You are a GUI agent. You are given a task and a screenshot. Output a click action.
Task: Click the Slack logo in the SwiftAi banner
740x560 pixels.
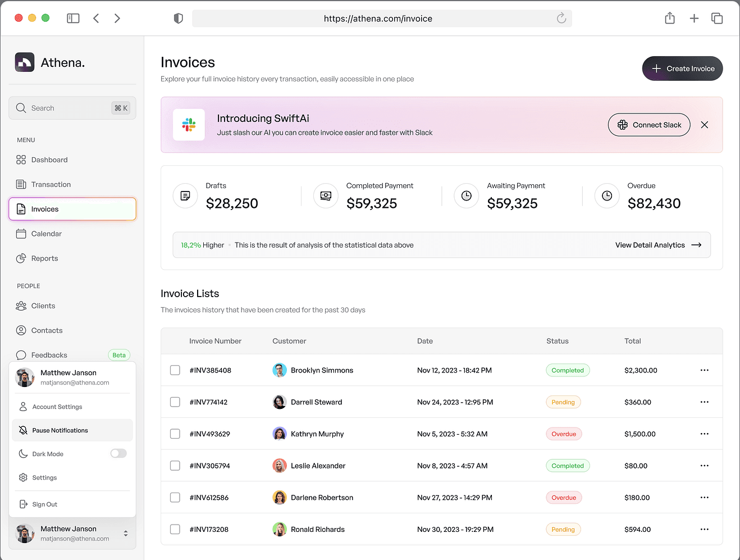pyautogui.click(x=189, y=125)
